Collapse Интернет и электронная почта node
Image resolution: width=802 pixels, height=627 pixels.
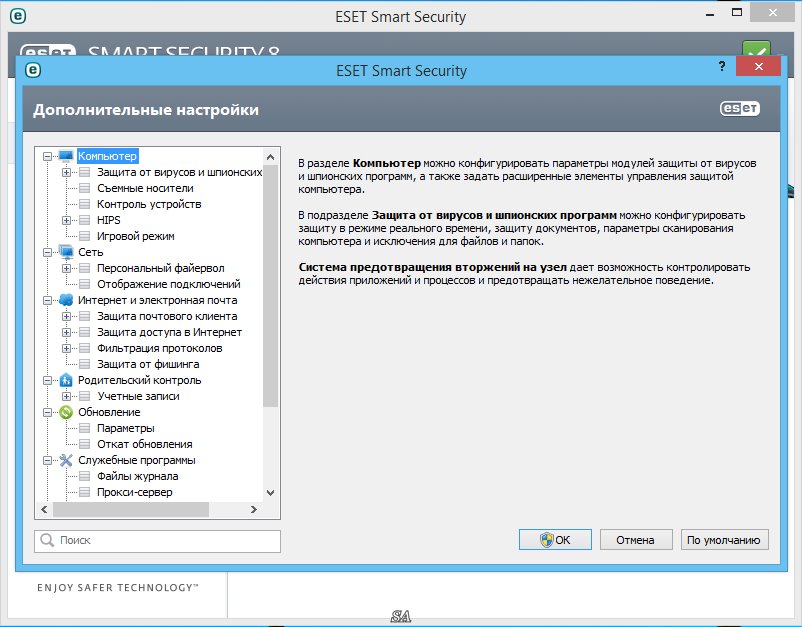[x=48, y=300]
